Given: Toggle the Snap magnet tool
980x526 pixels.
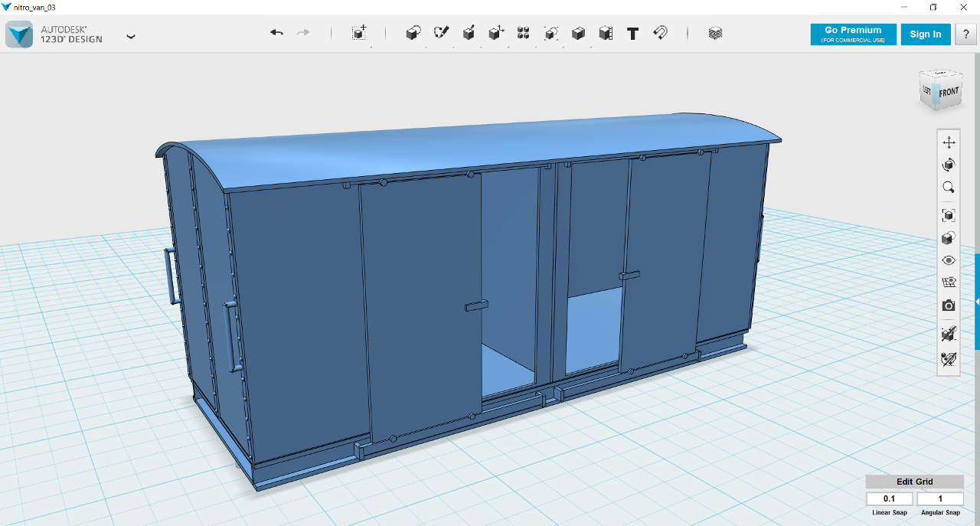Looking at the screenshot, I should click(x=660, y=33).
